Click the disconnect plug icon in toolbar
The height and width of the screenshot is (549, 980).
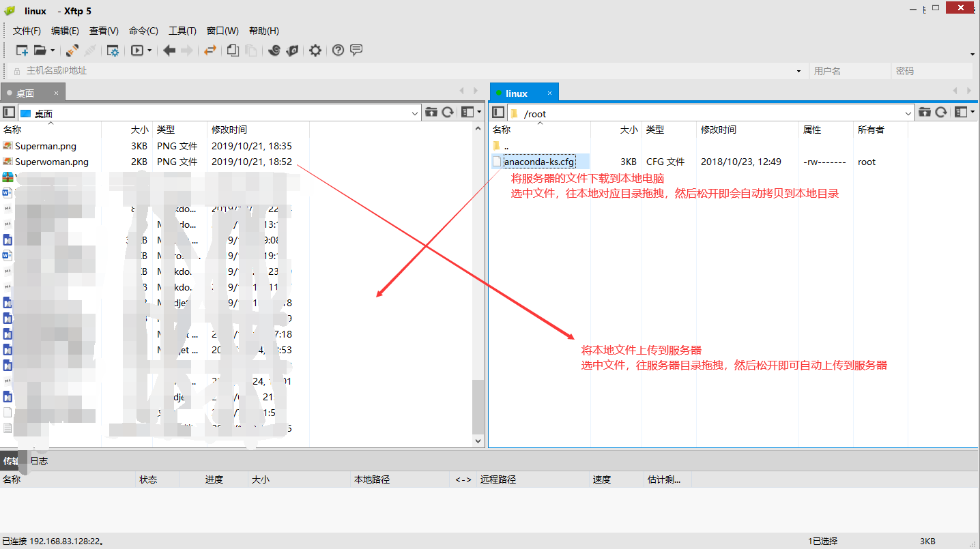pos(90,50)
